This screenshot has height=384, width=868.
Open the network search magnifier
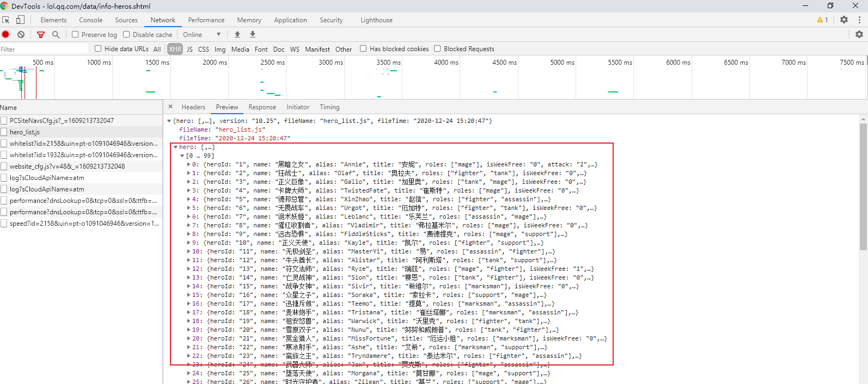[x=56, y=34]
